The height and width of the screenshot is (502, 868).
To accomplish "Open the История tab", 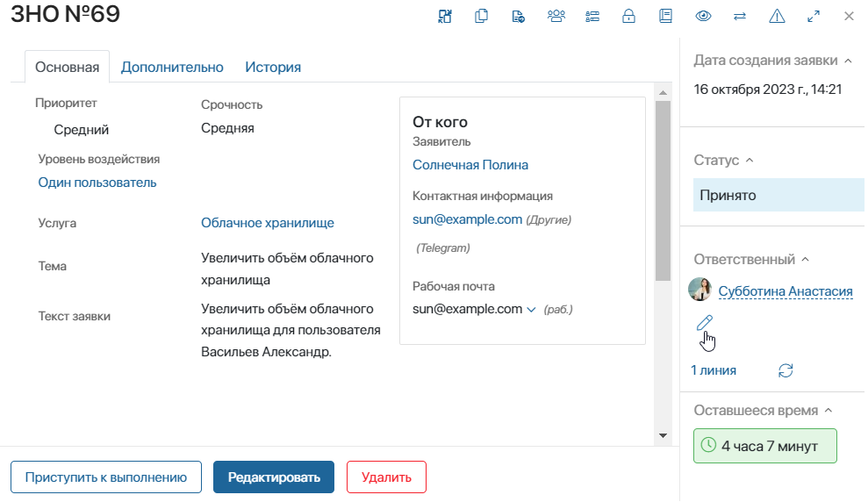I will [273, 67].
